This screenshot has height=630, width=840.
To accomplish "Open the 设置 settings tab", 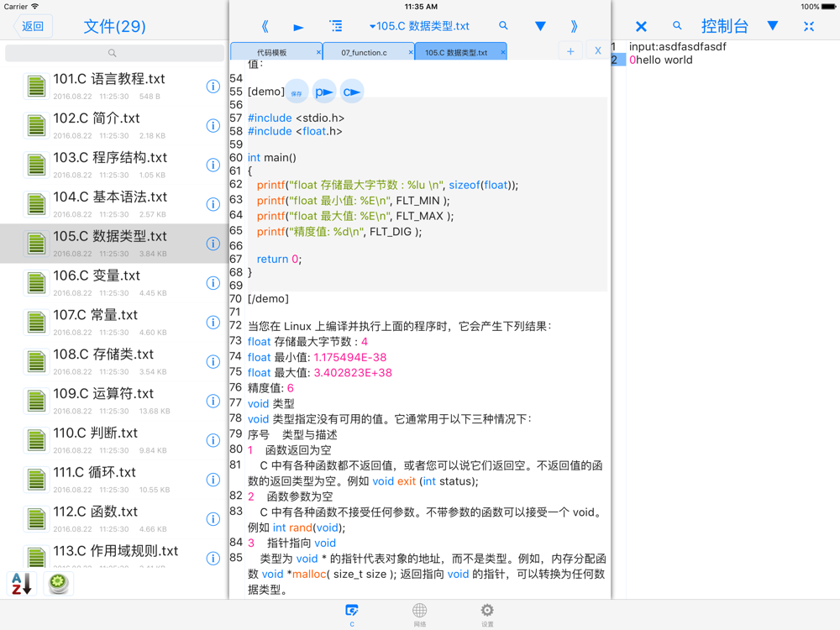I will click(487, 615).
